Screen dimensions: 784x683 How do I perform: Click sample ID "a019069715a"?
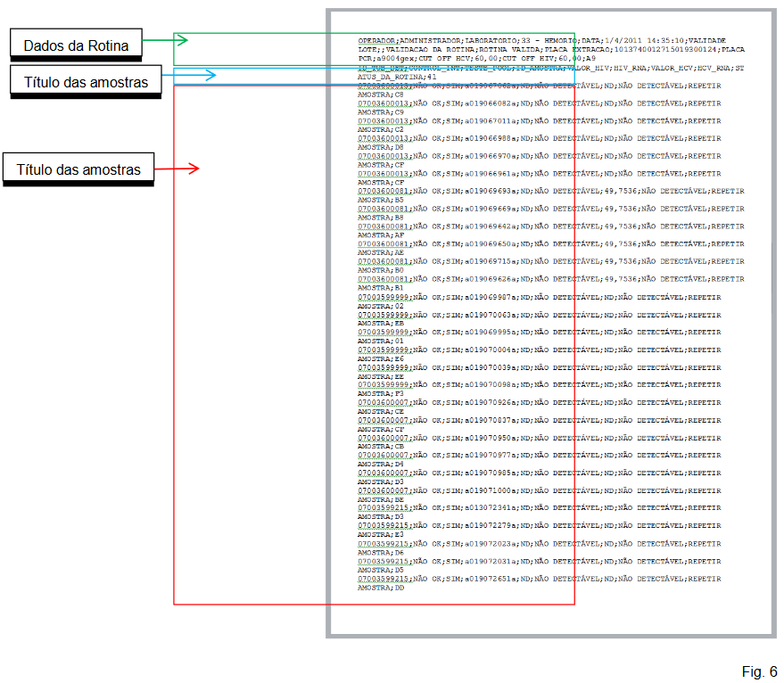click(x=491, y=261)
